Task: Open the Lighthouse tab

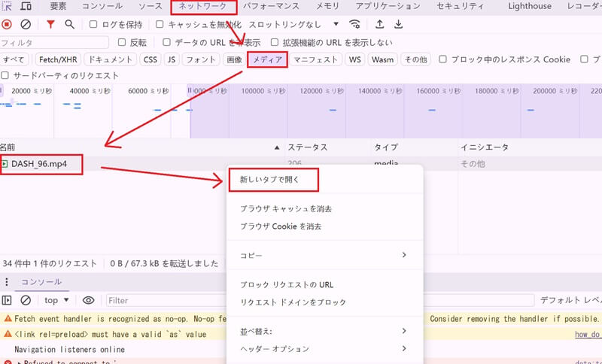Action: (530, 6)
